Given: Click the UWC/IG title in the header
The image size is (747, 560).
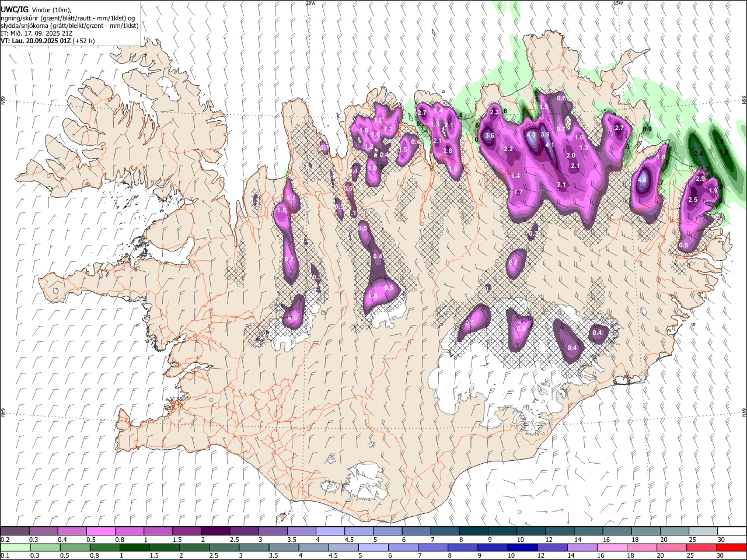Looking at the screenshot, I should tap(14, 10).
